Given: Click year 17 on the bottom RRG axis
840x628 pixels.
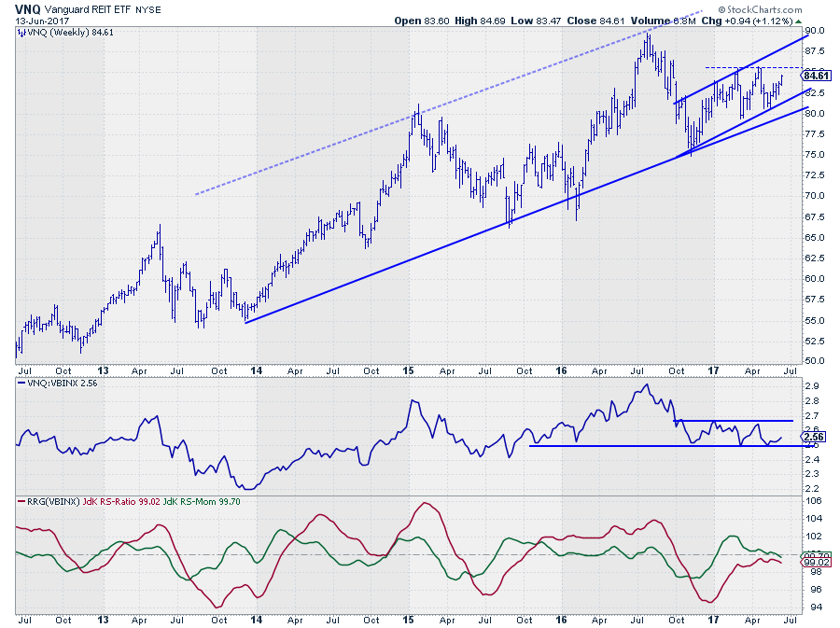Looking at the screenshot, I should [x=713, y=620].
